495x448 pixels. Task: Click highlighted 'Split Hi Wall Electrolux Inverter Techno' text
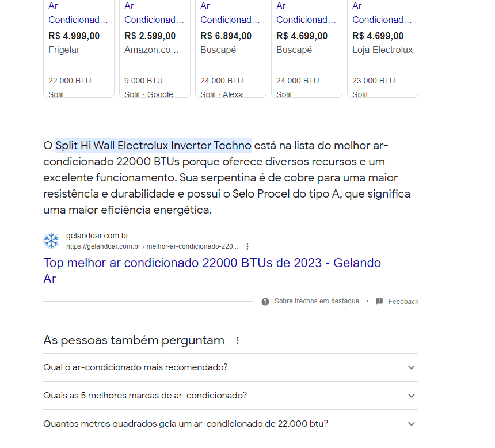(x=154, y=145)
